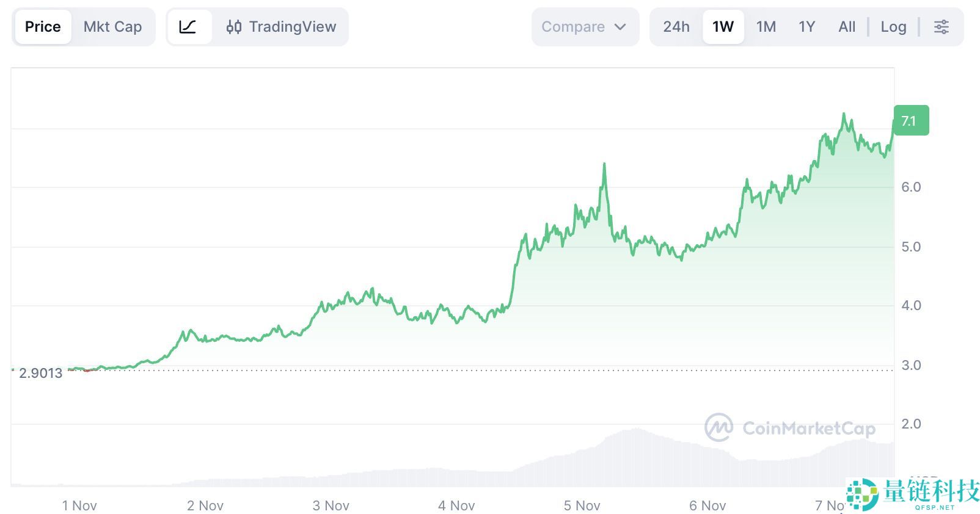Screen dimensions: 980x514
Task: Click the green 7.1 current price tag
Action: pyautogui.click(x=910, y=121)
